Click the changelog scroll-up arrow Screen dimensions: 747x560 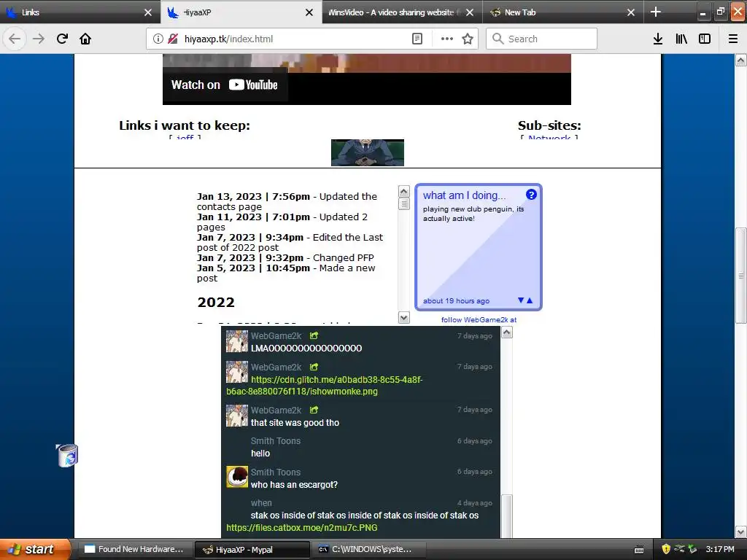pyautogui.click(x=404, y=192)
